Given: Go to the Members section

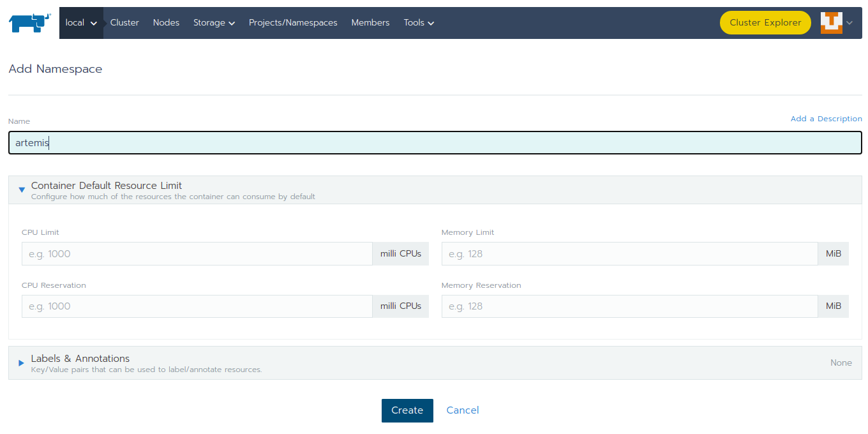Looking at the screenshot, I should coord(370,22).
